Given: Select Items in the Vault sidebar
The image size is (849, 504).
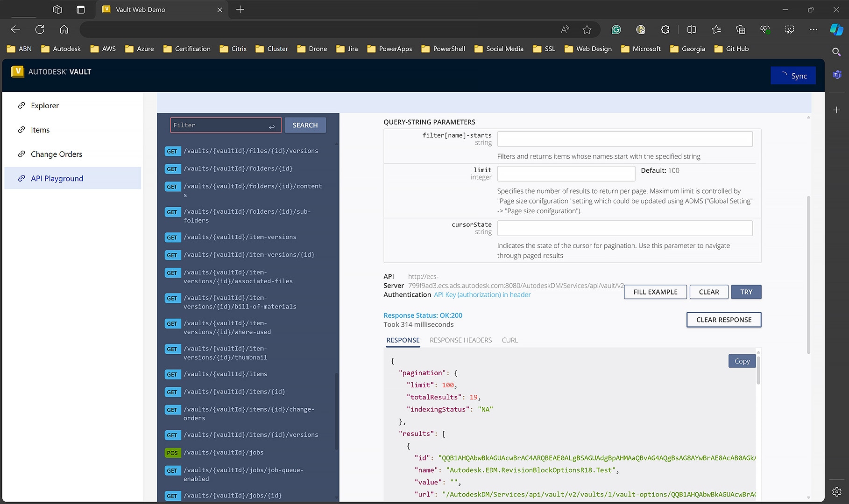Looking at the screenshot, I should point(40,130).
